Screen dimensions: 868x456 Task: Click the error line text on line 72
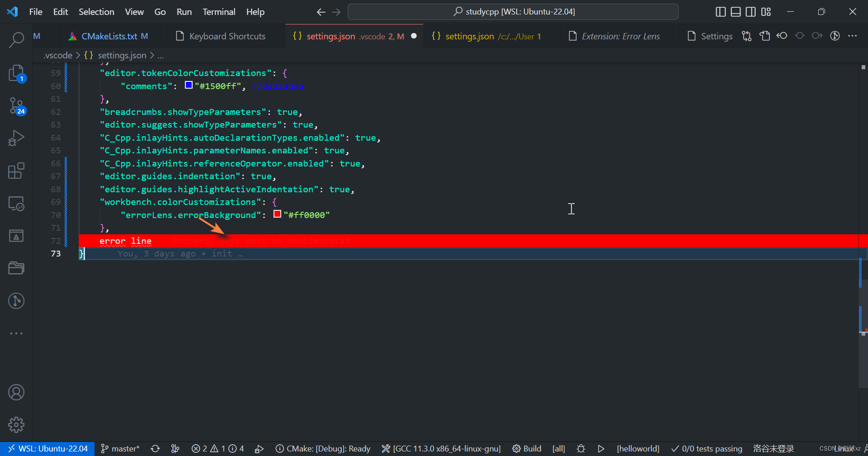coord(126,241)
